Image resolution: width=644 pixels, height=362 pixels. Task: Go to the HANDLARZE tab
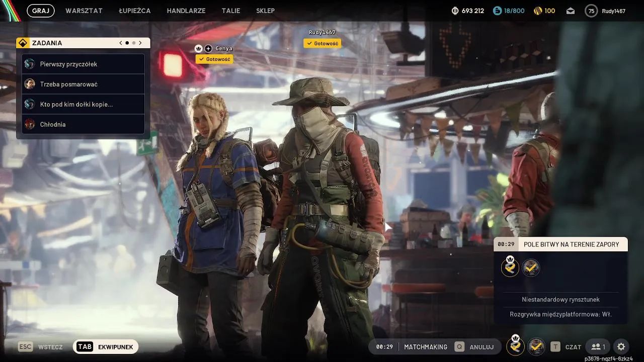click(x=186, y=11)
